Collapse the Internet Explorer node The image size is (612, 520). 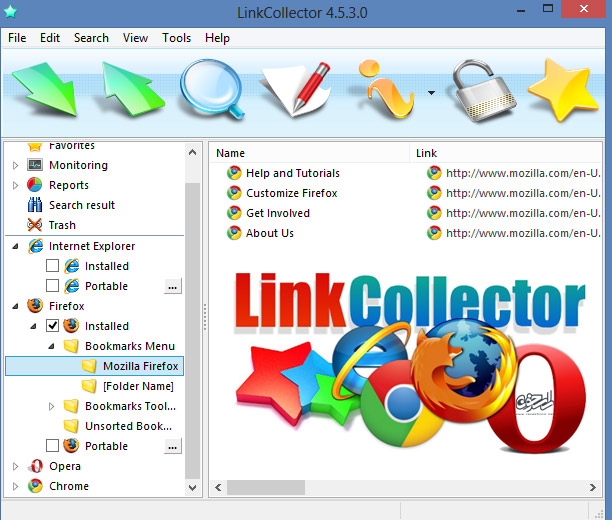[x=15, y=246]
